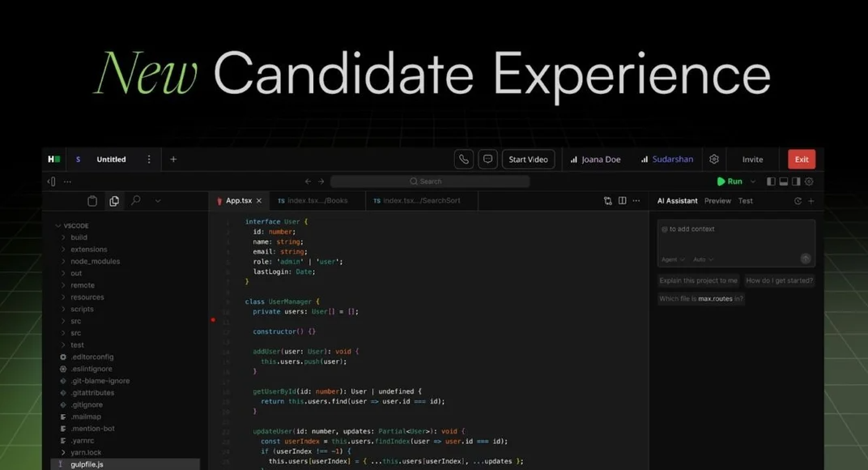The height and width of the screenshot is (470, 868).
Task: Select the Untitled session tab
Action: [x=111, y=159]
